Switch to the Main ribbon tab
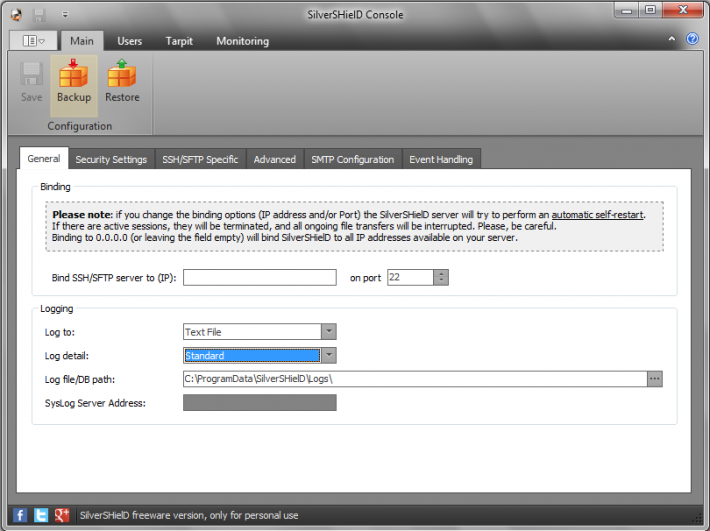The width and height of the screenshot is (710, 531). [x=82, y=41]
